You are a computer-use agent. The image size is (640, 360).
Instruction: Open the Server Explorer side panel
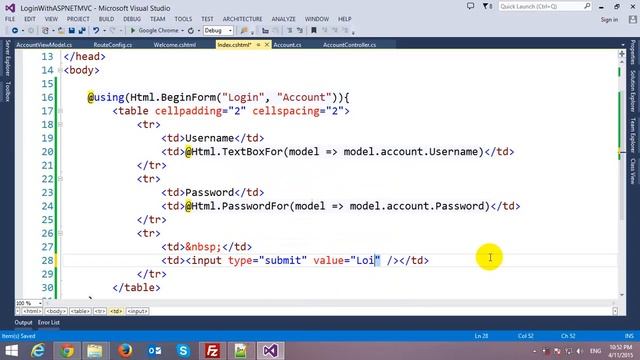click(7, 58)
